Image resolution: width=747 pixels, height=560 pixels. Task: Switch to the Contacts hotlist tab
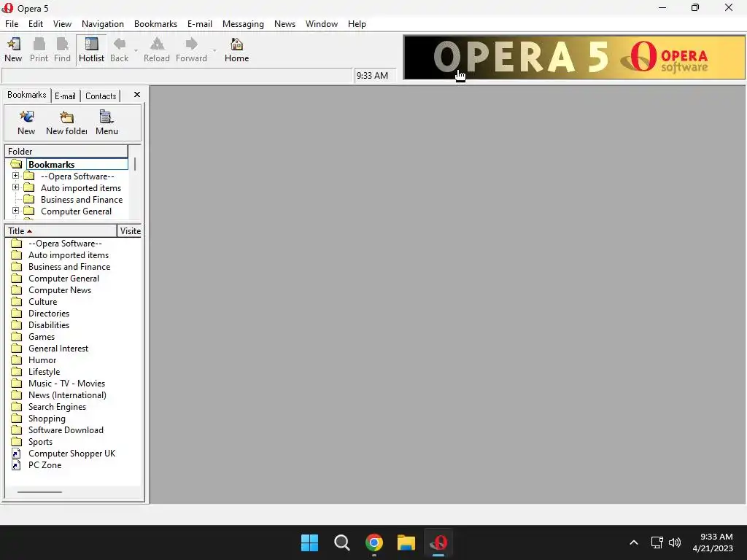101,96
